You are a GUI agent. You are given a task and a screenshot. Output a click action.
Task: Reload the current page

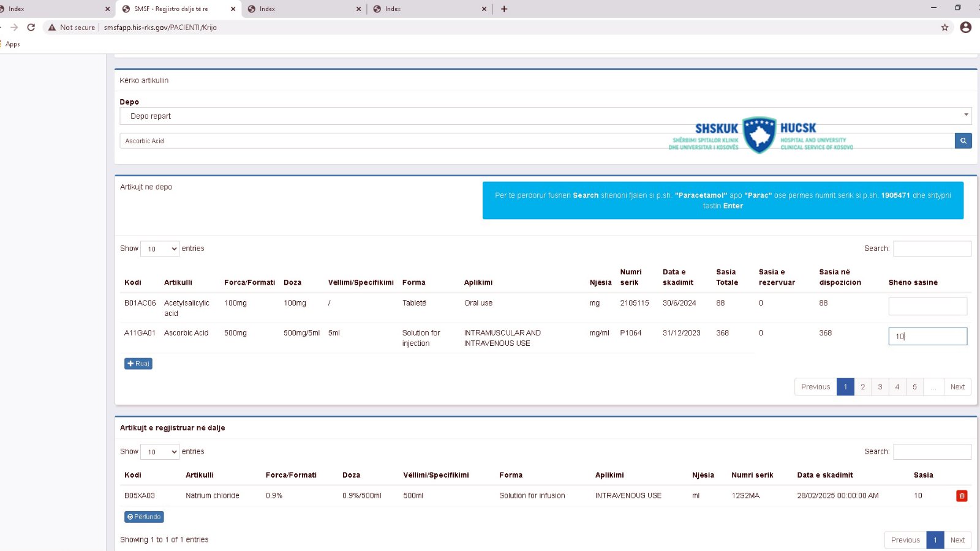pyautogui.click(x=31, y=28)
